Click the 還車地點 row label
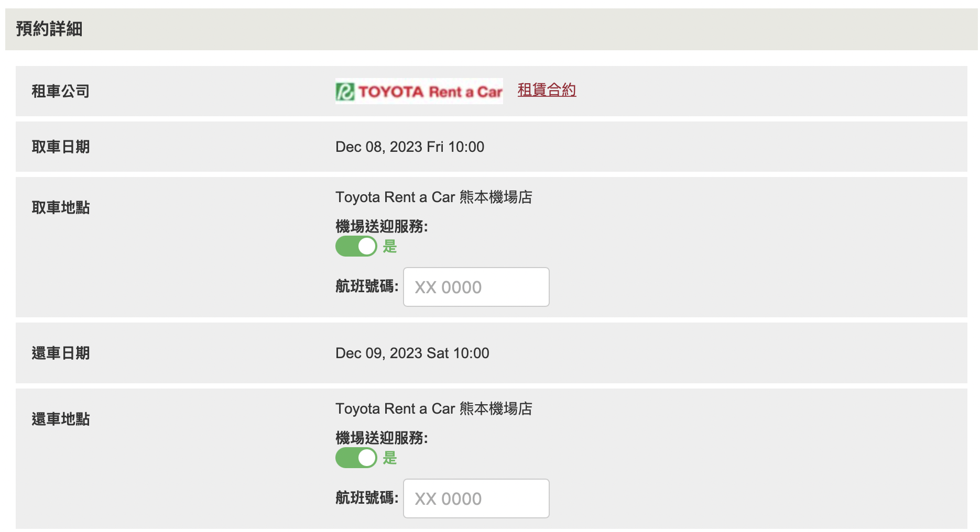 point(60,419)
